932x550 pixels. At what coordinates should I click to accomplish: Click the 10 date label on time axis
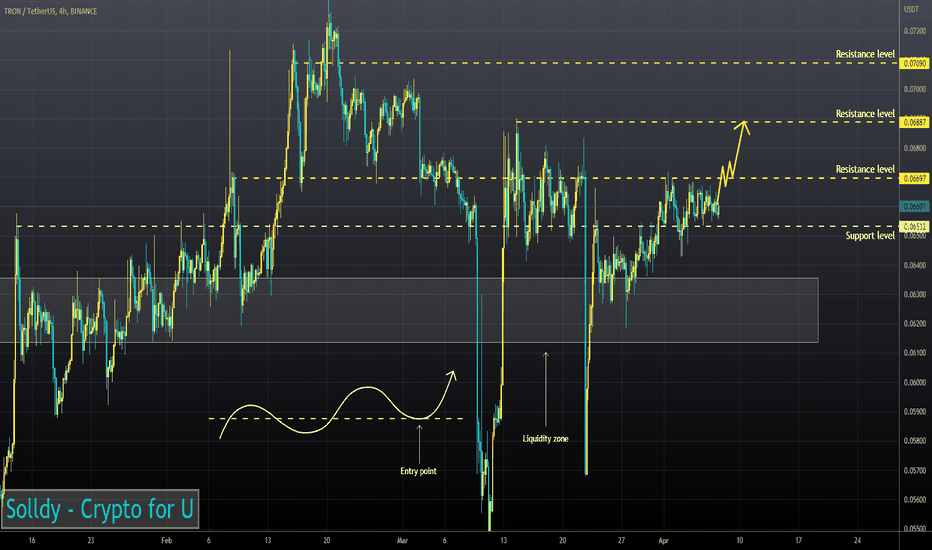(739, 540)
